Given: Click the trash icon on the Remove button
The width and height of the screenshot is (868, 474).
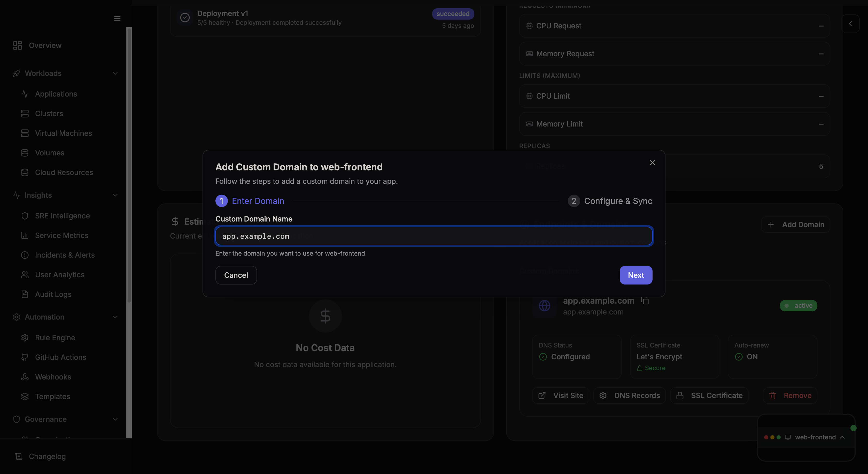Looking at the screenshot, I should (772, 396).
